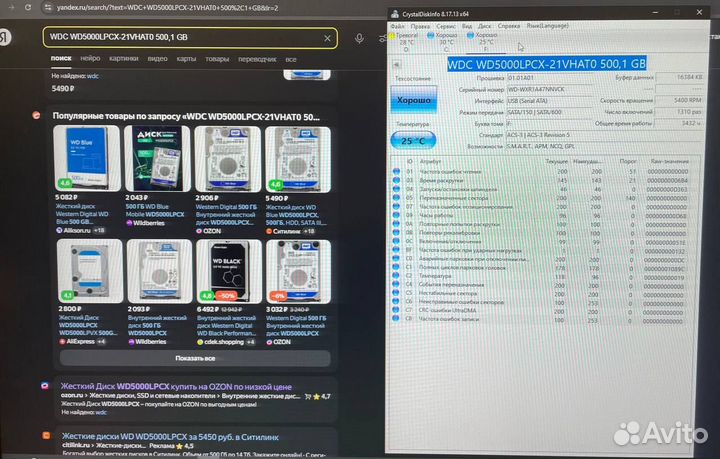Open Язык(Language) menu in CrystalDiskInfo
Screen dimensions: 720x459
[x=547, y=26]
